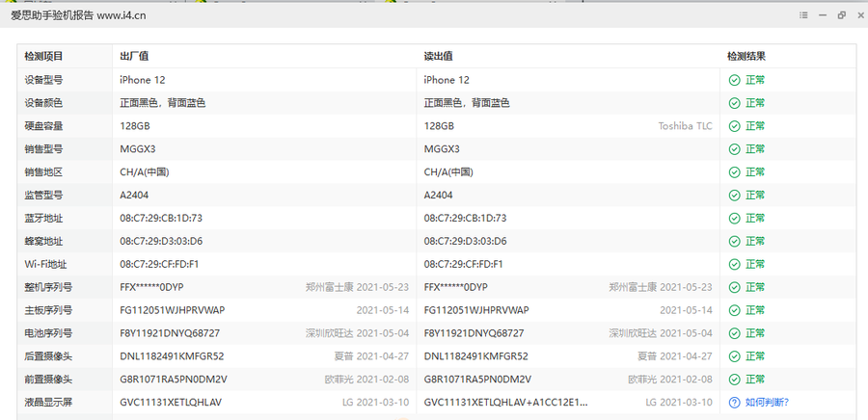Select the 前置摄像头 row label

[x=48, y=380]
